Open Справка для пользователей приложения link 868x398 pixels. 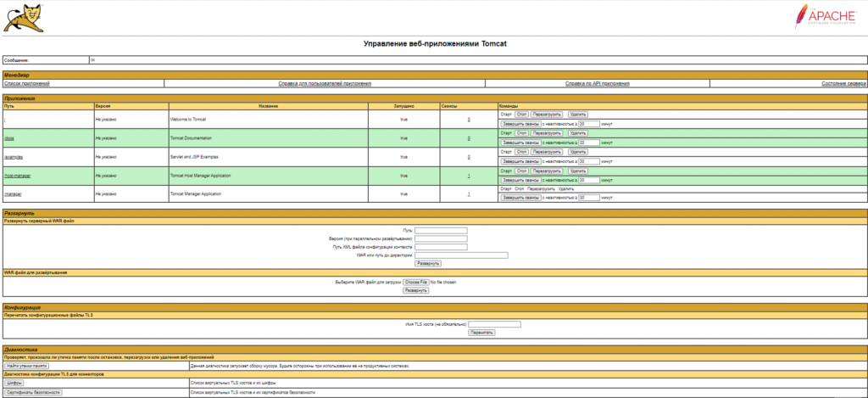(325, 83)
